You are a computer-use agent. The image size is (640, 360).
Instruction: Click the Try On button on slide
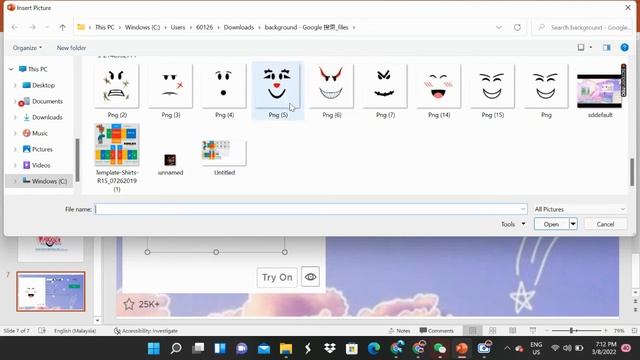(x=277, y=278)
